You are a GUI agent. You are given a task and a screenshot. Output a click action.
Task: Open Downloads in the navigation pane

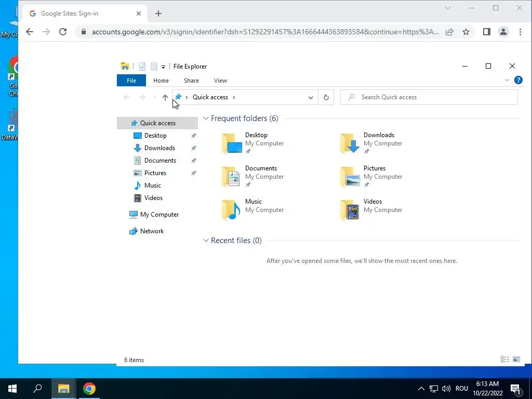click(x=159, y=148)
